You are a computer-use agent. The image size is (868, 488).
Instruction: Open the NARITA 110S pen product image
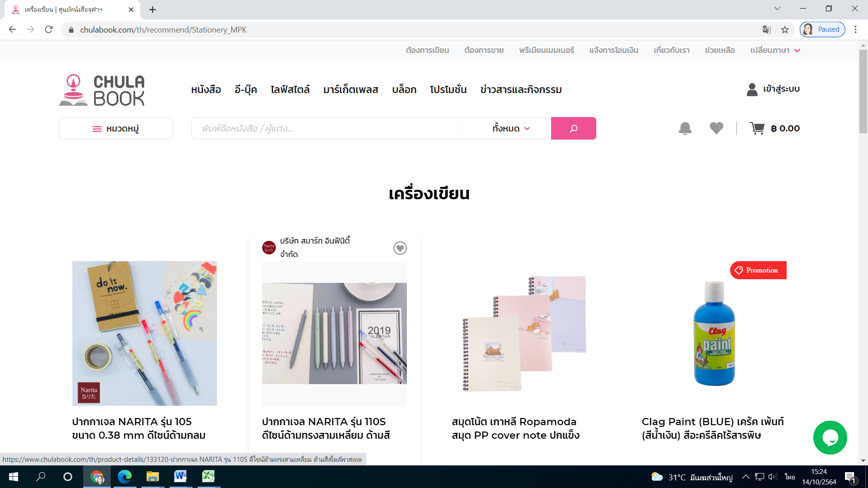tap(335, 333)
